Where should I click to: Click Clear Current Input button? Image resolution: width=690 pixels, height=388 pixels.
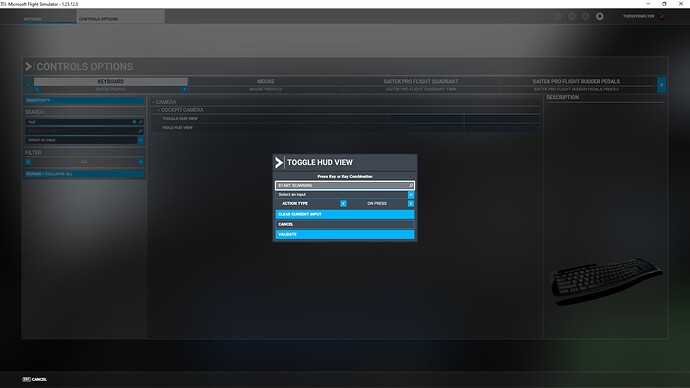pyautogui.click(x=345, y=214)
